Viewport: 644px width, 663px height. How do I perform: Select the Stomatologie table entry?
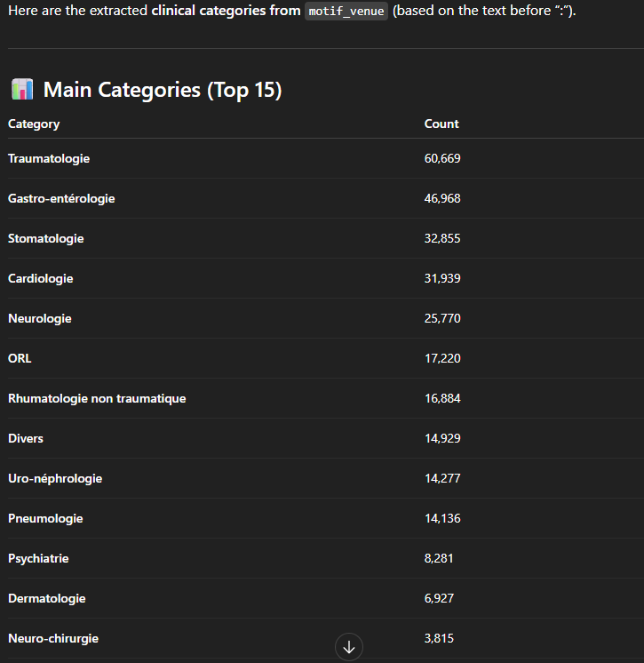tap(46, 238)
